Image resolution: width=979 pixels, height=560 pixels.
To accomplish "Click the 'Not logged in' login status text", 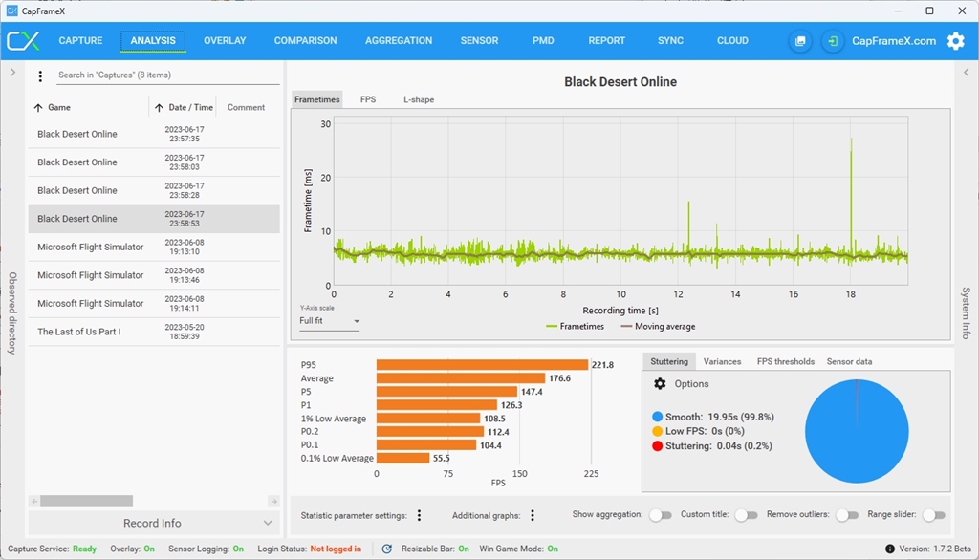I will click(336, 549).
